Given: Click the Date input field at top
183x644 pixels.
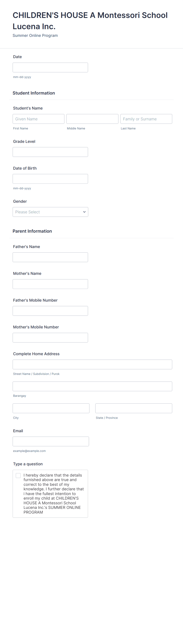Looking at the screenshot, I should coord(50,68).
